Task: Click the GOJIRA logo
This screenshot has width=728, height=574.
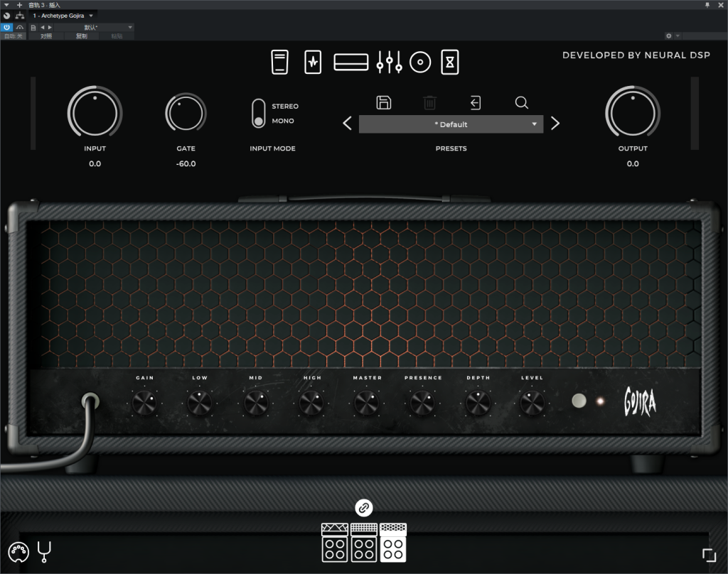Action: coord(641,401)
